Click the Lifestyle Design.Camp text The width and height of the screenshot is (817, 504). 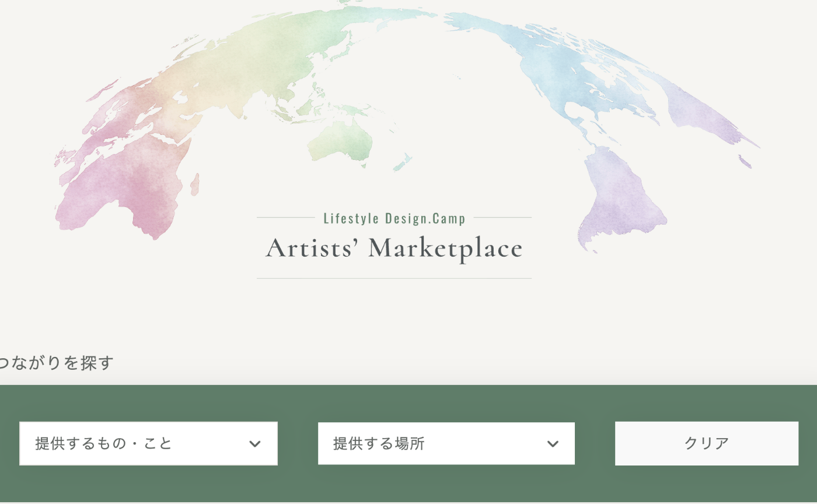[394, 219]
